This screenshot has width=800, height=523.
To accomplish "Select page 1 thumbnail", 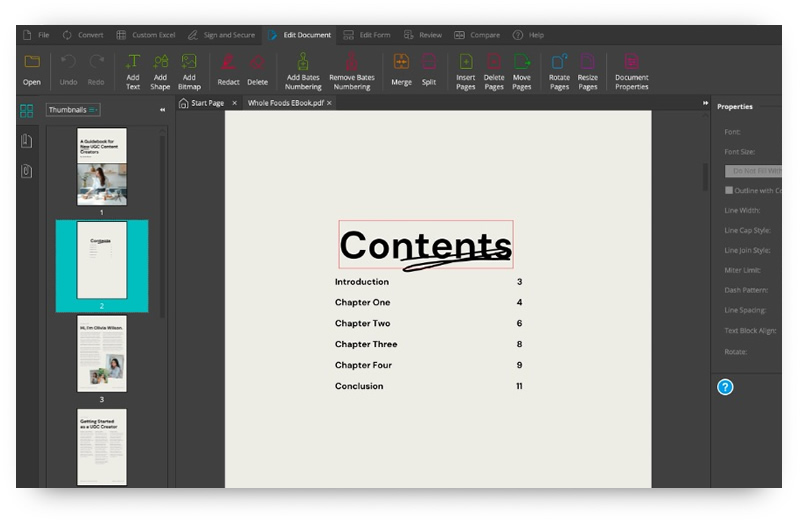I will (x=102, y=167).
